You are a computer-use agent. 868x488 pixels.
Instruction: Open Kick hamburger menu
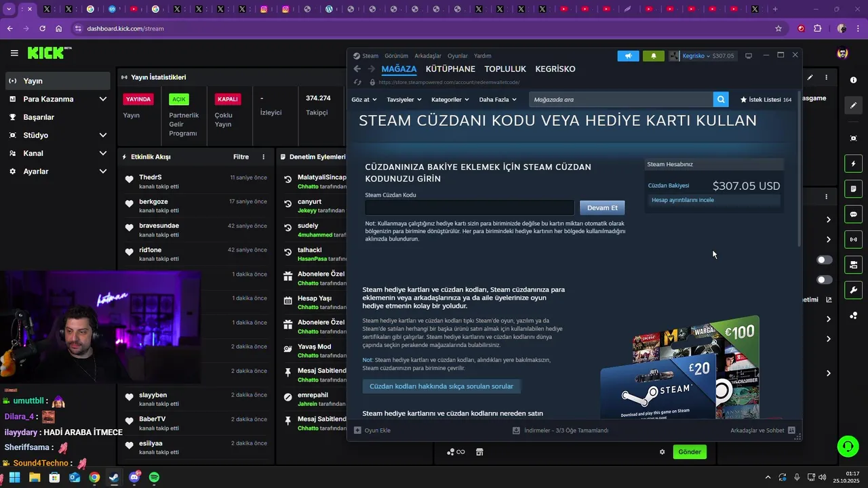(x=14, y=53)
